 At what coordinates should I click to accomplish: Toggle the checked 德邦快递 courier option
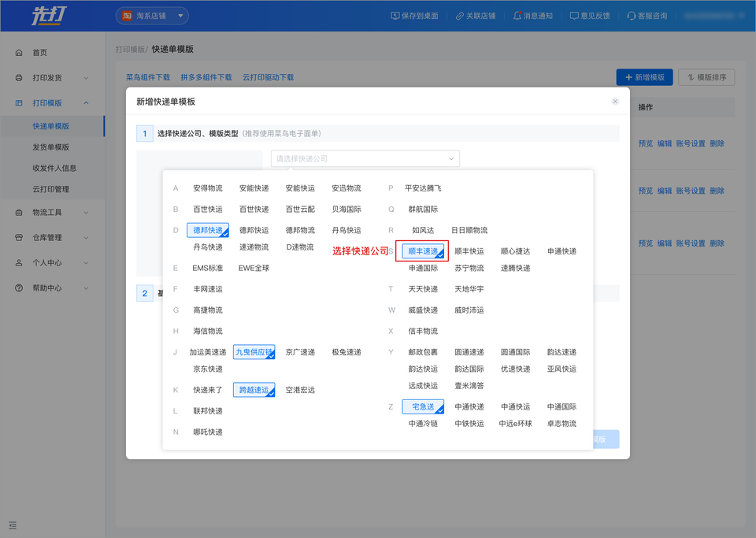tap(208, 230)
